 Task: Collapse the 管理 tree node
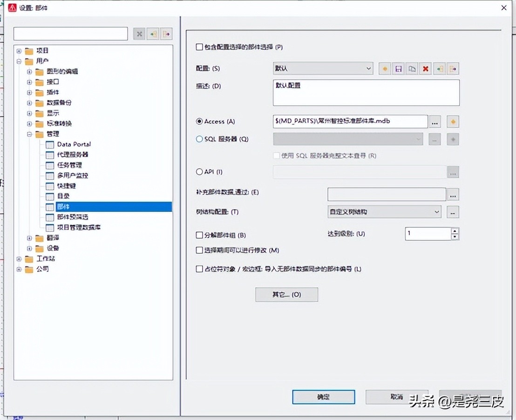[x=29, y=134]
